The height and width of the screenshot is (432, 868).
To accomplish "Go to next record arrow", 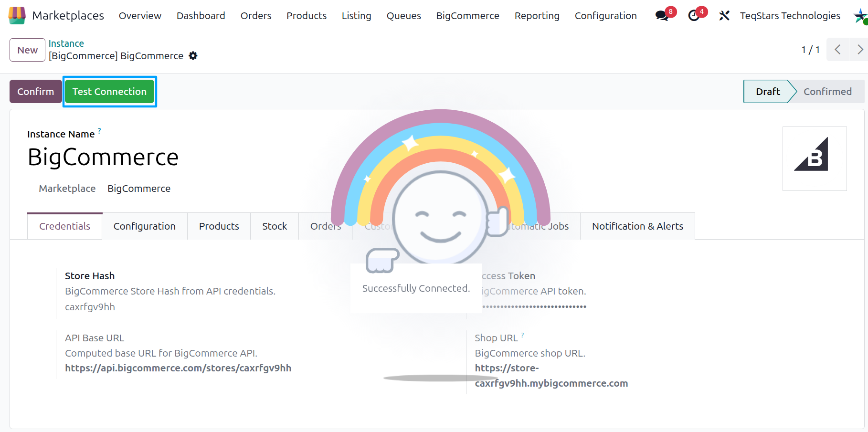I will (859, 50).
